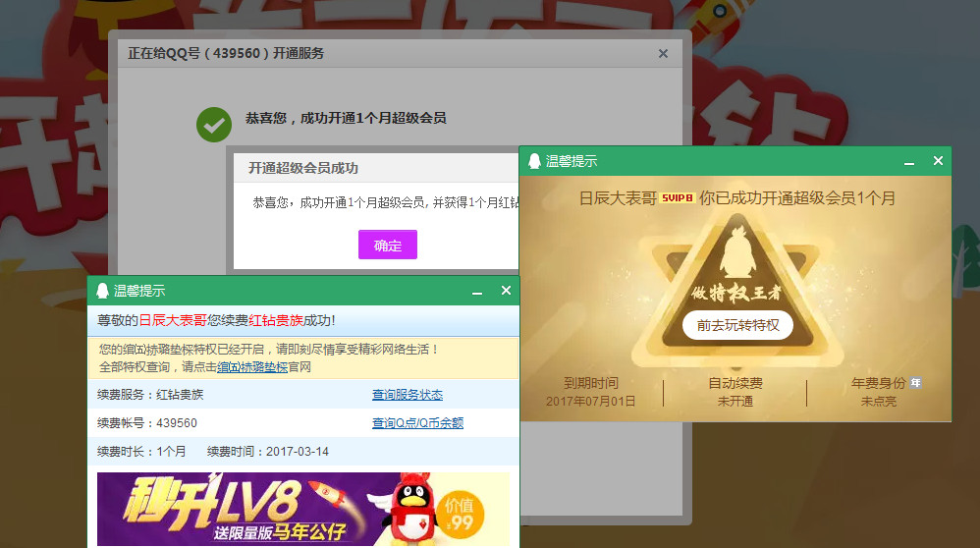Click the 自动续费 未开通 status

[x=735, y=392]
